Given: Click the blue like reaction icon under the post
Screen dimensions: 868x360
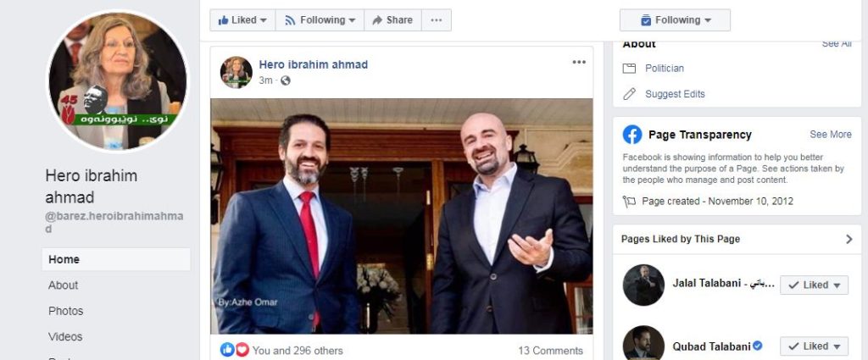Looking at the screenshot, I should (x=227, y=350).
